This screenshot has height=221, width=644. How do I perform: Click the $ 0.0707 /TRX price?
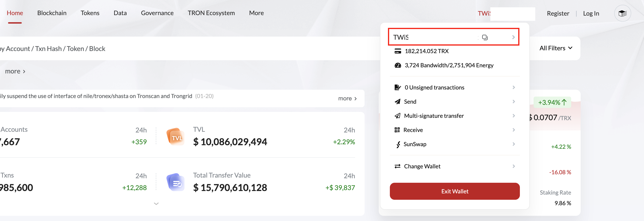point(550,118)
